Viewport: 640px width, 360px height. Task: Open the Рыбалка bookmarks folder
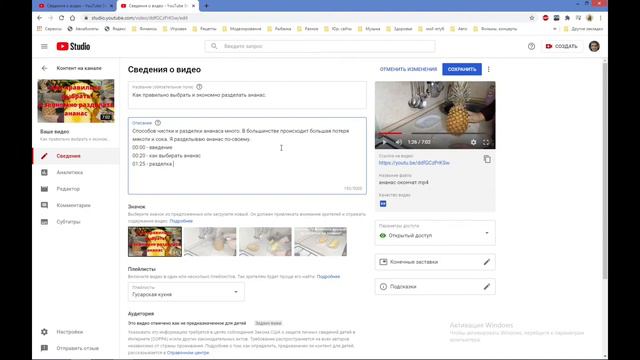tap(279, 29)
